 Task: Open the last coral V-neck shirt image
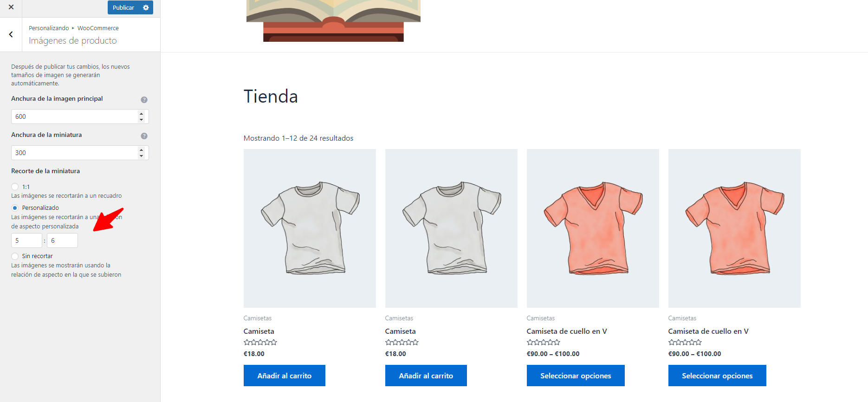pos(734,228)
